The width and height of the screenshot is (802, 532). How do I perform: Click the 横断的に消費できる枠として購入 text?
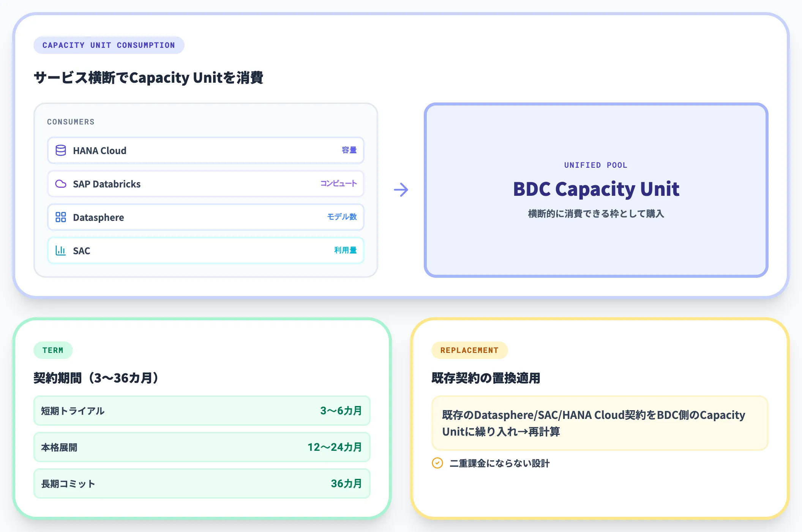[x=596, y=214]
